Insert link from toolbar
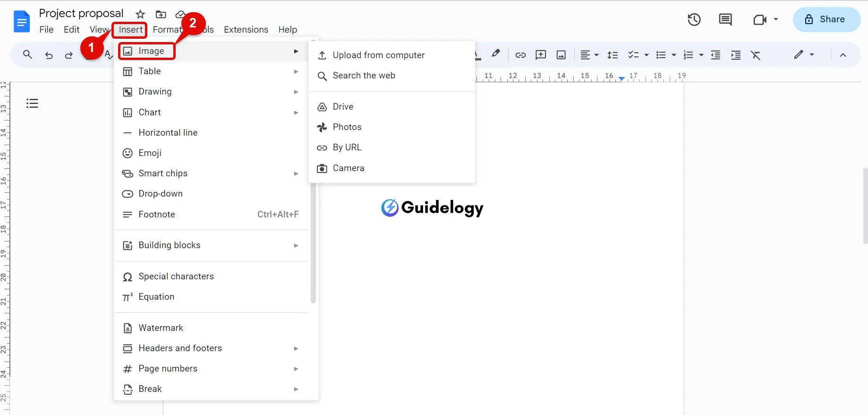Viewport: 868px width, 415px height. (x=520, y=55)
